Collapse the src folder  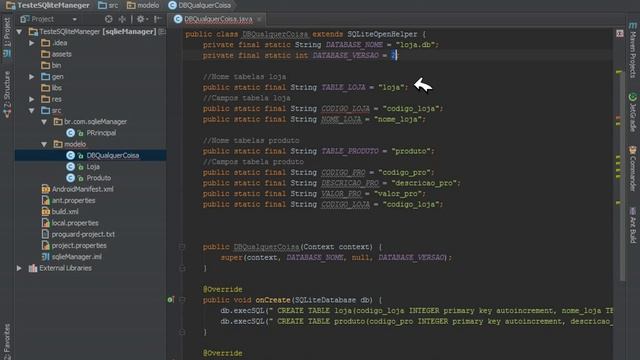[31, 110]
